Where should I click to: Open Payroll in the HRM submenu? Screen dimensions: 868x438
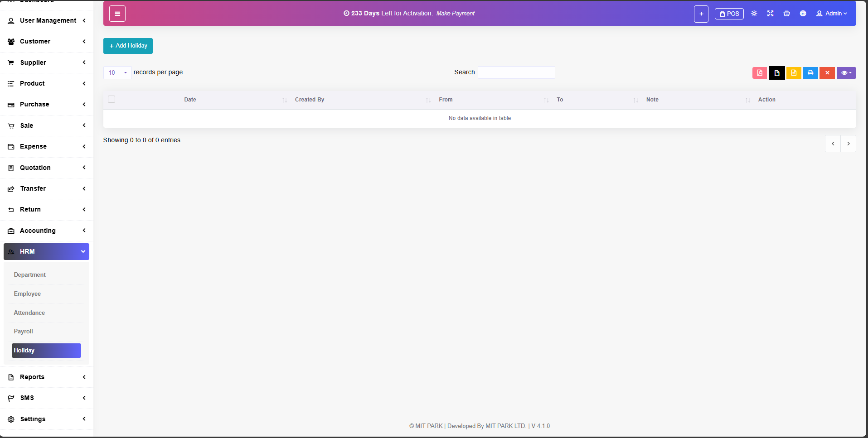(24, 332)
